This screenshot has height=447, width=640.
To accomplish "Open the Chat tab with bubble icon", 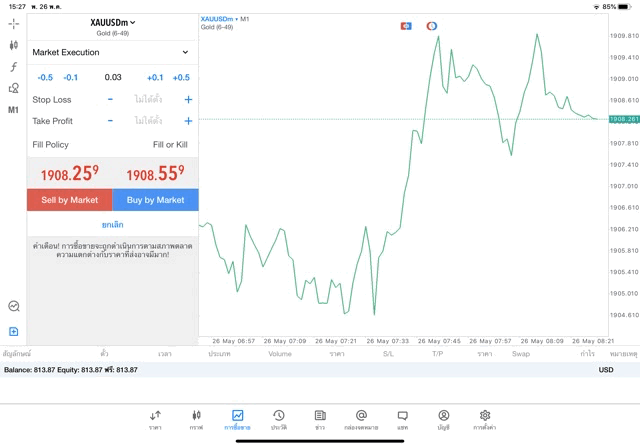I will click(402, 420).
